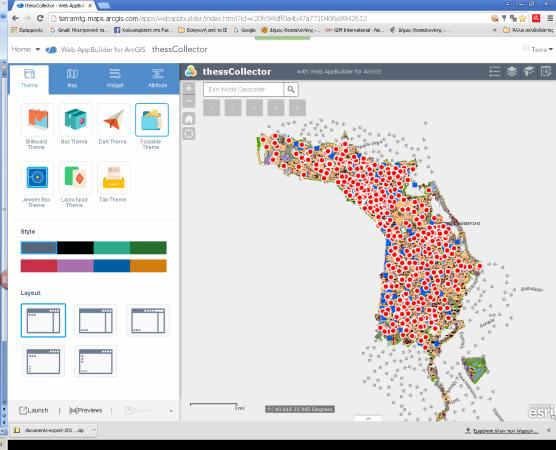Open the Google bookmark
The height and width of the screenshot is (450, 556).
coord(245,30)
